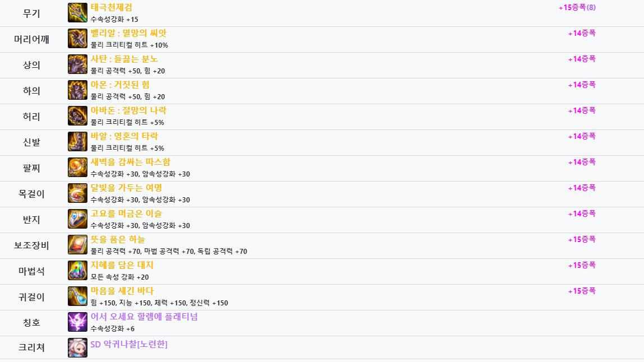
Task: Click the 보조장비 row's +15증폭 label
Action: [582, 239]
